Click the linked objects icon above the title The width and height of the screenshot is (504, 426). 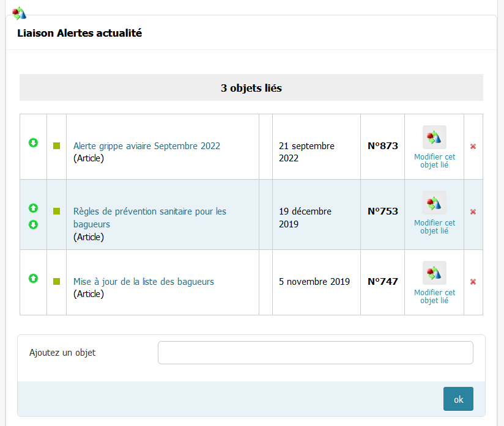pos(20,13)
